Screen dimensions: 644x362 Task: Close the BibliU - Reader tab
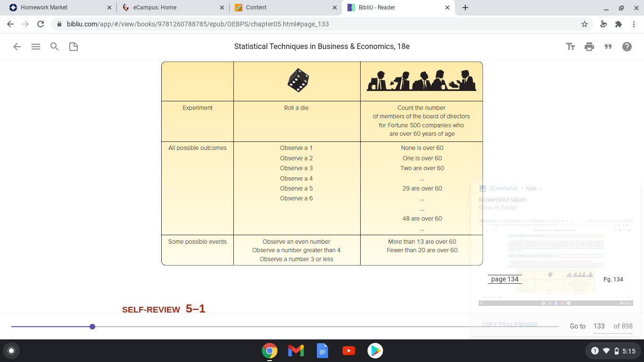(x=447, y=8)
